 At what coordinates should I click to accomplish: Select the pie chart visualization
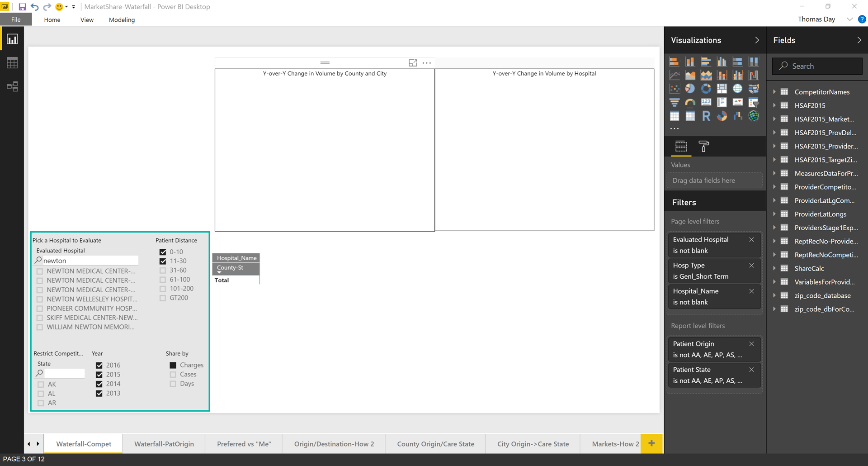[690, 89]
